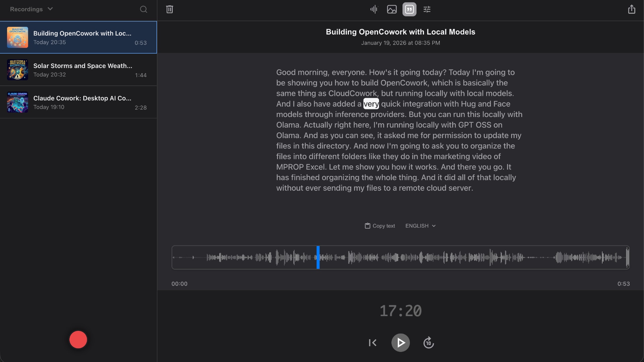Click the Building OpenCowork thumbnail image
Screen dimensions: 644x362
[x=17, y=37]
